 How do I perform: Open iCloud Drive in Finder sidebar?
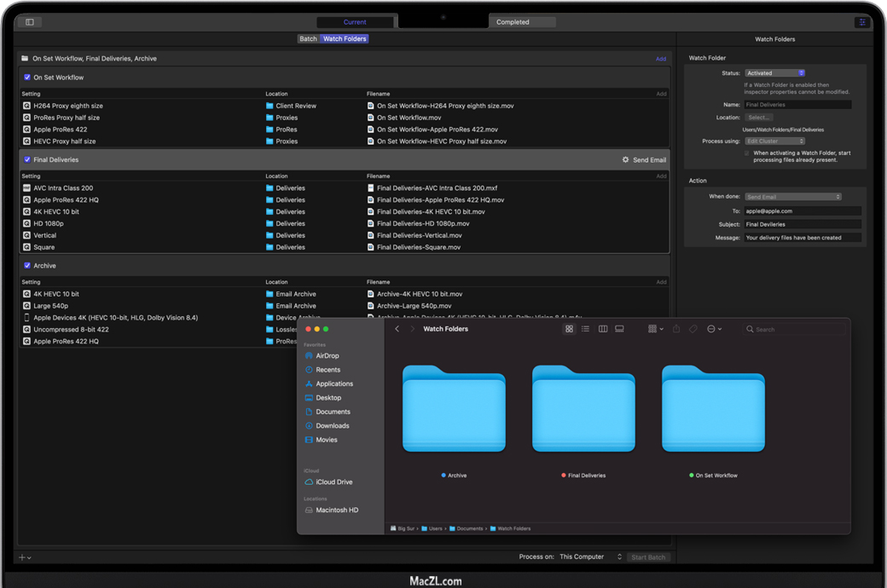click(x=333, y=482)
